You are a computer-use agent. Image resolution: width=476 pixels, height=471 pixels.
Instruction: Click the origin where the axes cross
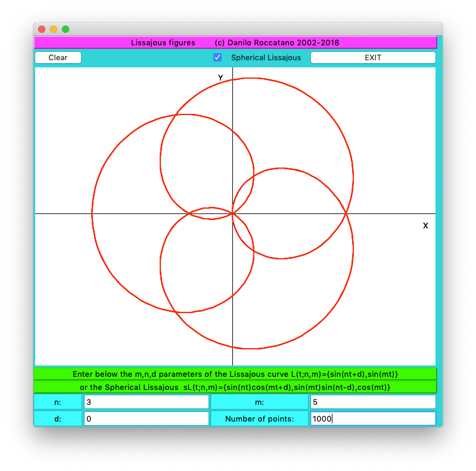(232, 213)
